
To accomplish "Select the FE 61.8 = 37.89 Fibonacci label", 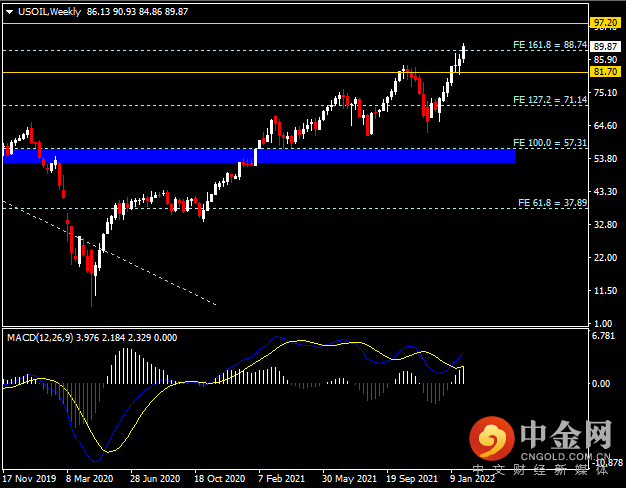I will click(x=553, y=203).
